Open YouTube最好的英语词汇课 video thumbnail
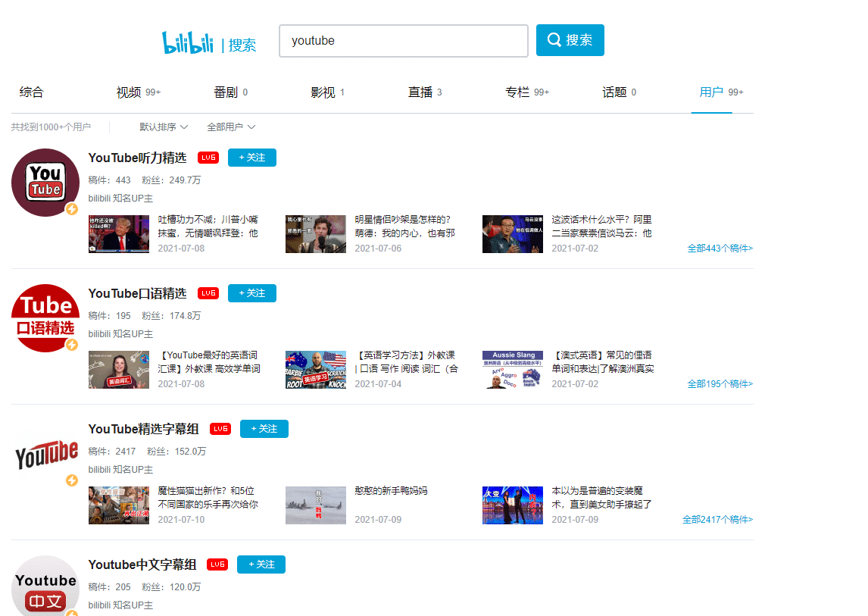 (x=119, y=370)
